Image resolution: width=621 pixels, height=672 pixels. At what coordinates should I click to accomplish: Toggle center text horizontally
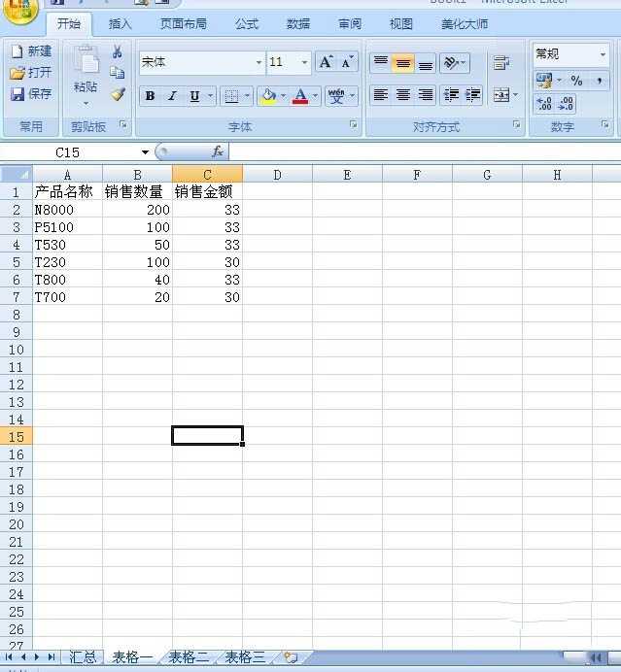(402, 94)
